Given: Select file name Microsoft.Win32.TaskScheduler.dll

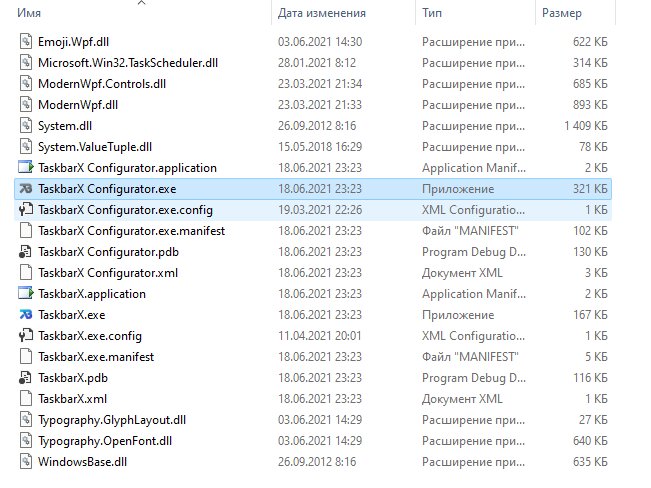Looking at the screenshot, I should click(x=128, y=63).
